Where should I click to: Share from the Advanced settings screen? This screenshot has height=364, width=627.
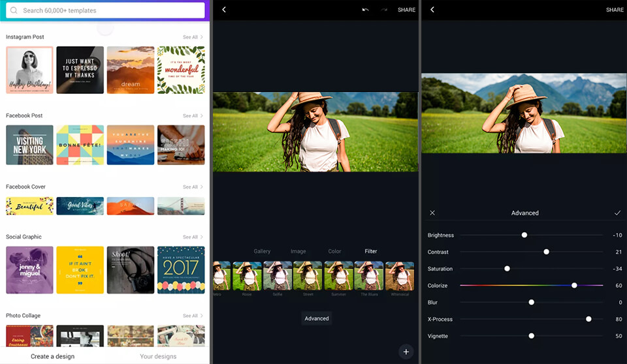615,10
